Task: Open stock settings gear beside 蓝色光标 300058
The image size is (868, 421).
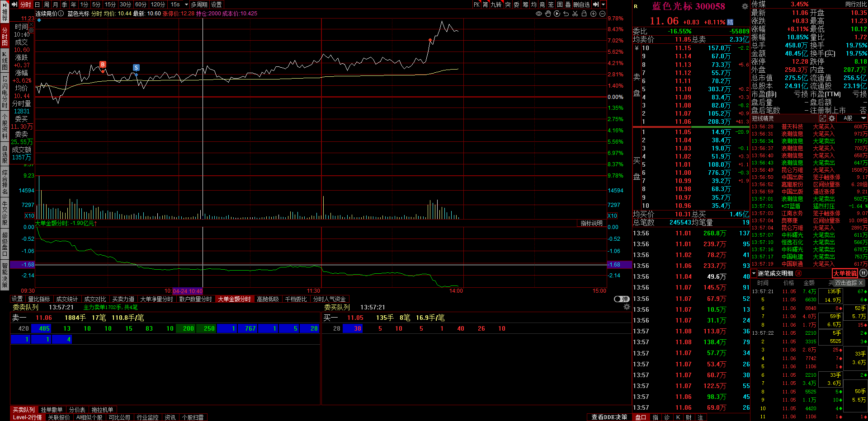Action: pyautogui.click(x=745, y=6)
